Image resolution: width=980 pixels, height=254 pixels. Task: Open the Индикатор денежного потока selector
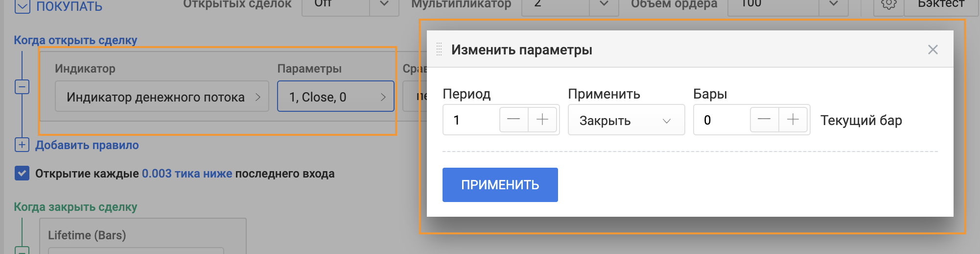(162, 97)
